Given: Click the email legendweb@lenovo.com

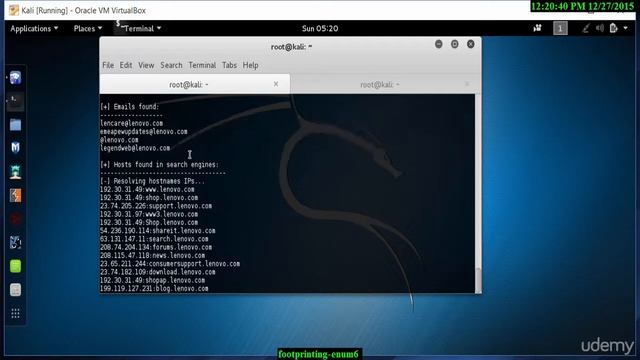Looking at the screenshot, I should click(135, 148).
